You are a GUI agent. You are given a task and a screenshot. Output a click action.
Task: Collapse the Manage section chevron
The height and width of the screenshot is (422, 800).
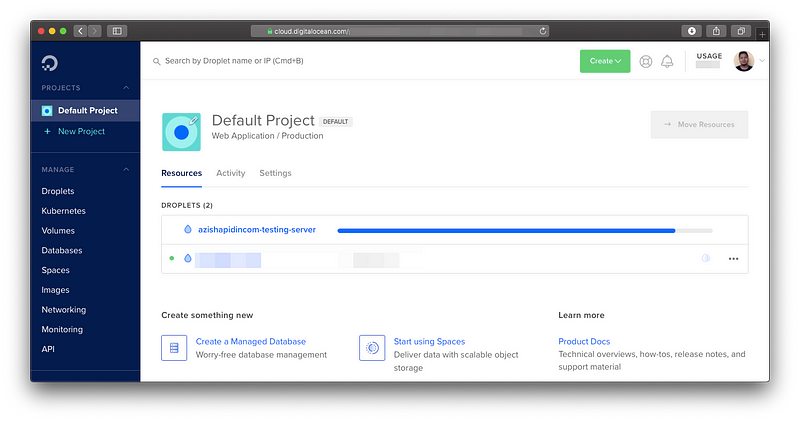pyautogui.click(x=126, y=170)
